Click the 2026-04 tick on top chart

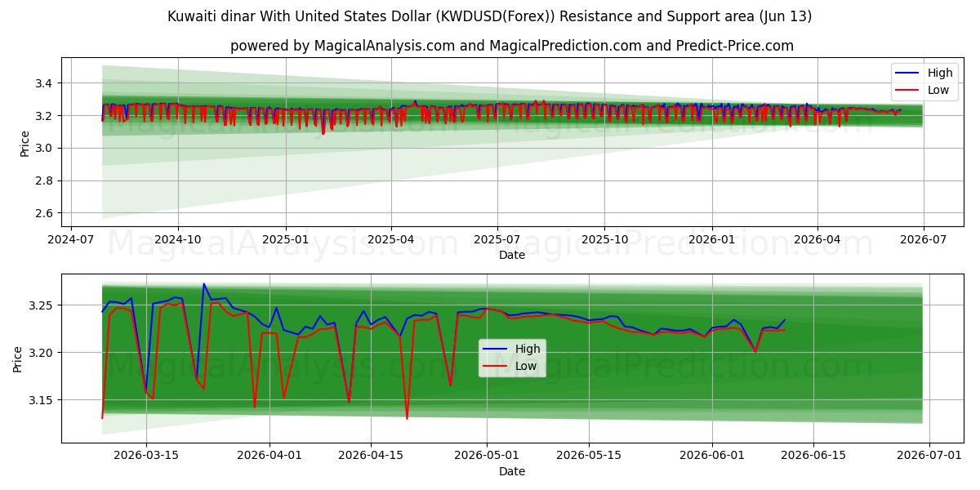[x=817, y=241]
